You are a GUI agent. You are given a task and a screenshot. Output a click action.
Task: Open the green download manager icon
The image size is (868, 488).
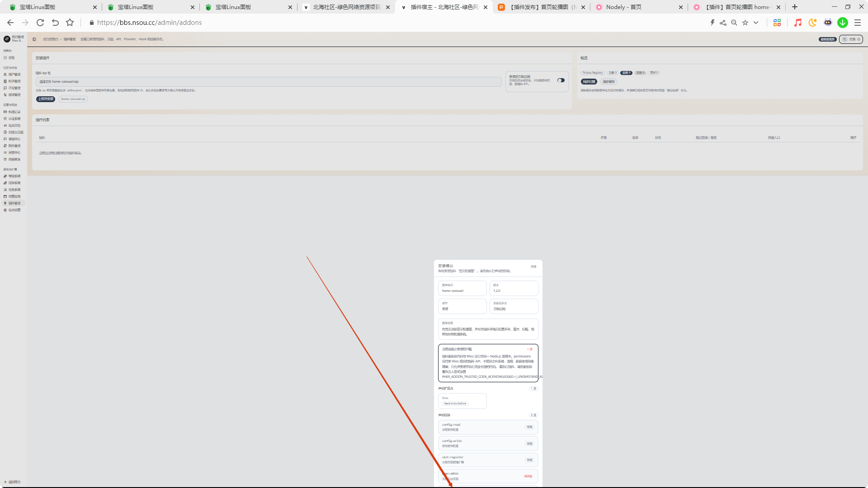pos(843,23)
